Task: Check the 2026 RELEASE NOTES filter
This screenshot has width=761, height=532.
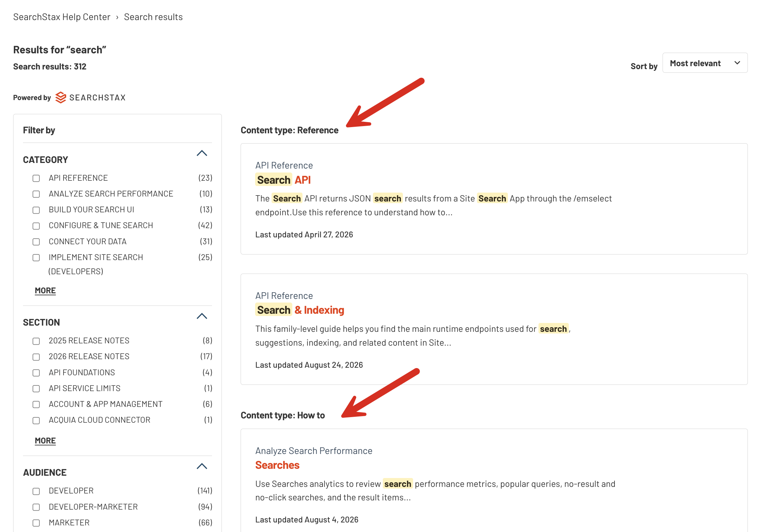Action: 36,357
